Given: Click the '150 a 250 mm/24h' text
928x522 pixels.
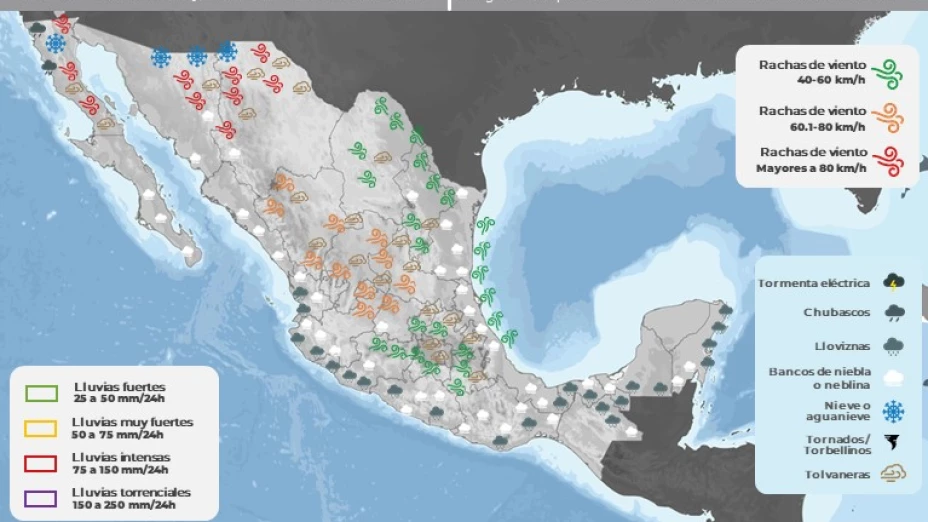Looking at the screenshot, I should pos(124,505).
